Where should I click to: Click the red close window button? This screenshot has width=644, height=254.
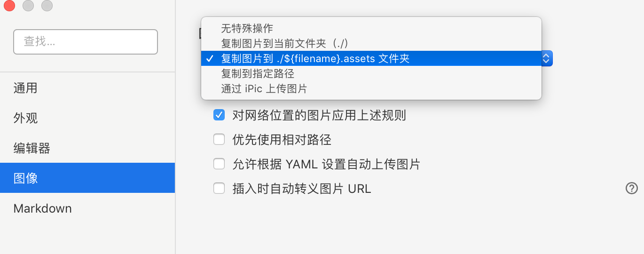click(9, 6)
